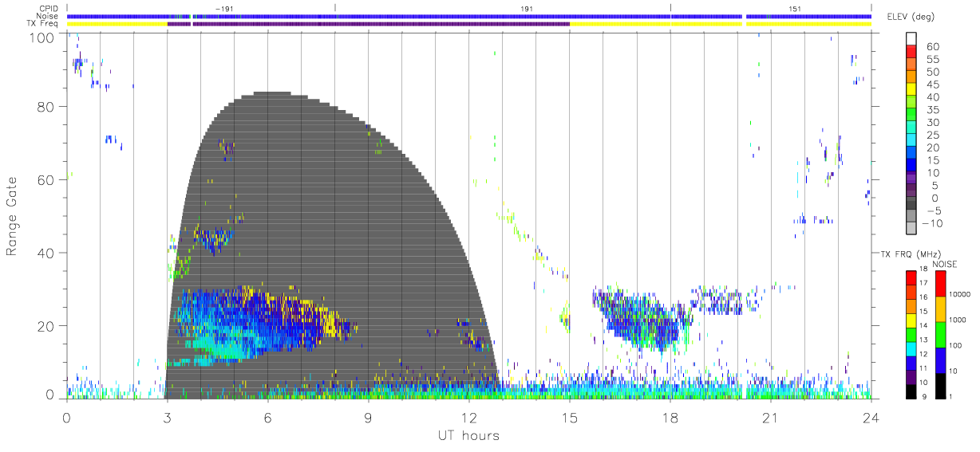Screen dimensions: 980x452
Task: Pick the green swatch in NOISE color bar
Action: [x=942, y=334]
